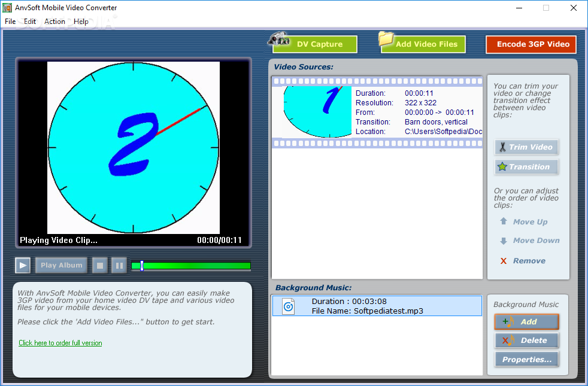Click the Trim Video button

526,147
